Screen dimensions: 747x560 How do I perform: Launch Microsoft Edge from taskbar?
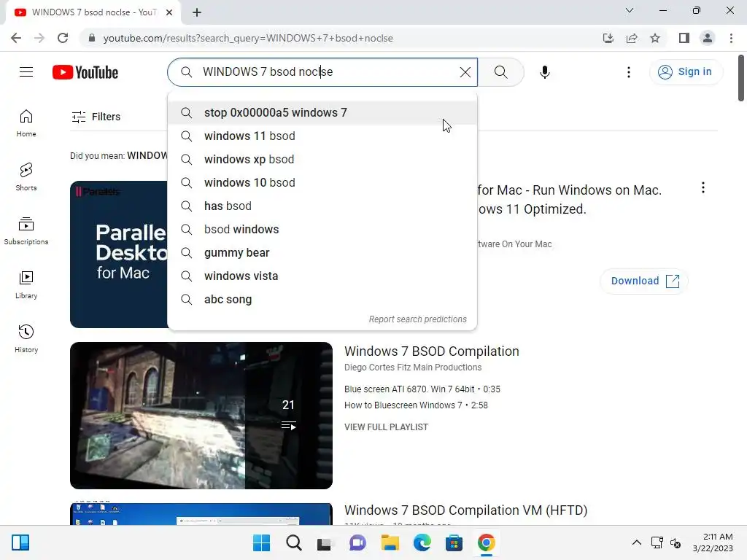(422, 542)
